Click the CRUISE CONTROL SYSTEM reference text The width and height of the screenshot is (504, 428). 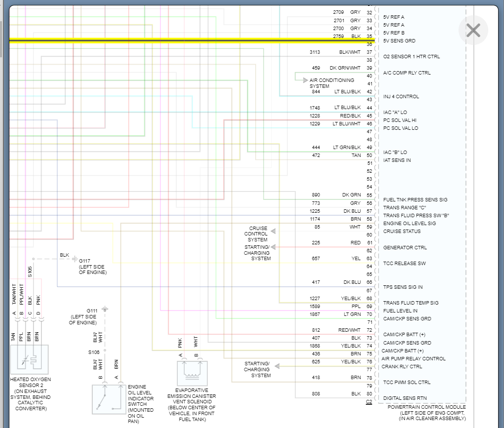256,234
